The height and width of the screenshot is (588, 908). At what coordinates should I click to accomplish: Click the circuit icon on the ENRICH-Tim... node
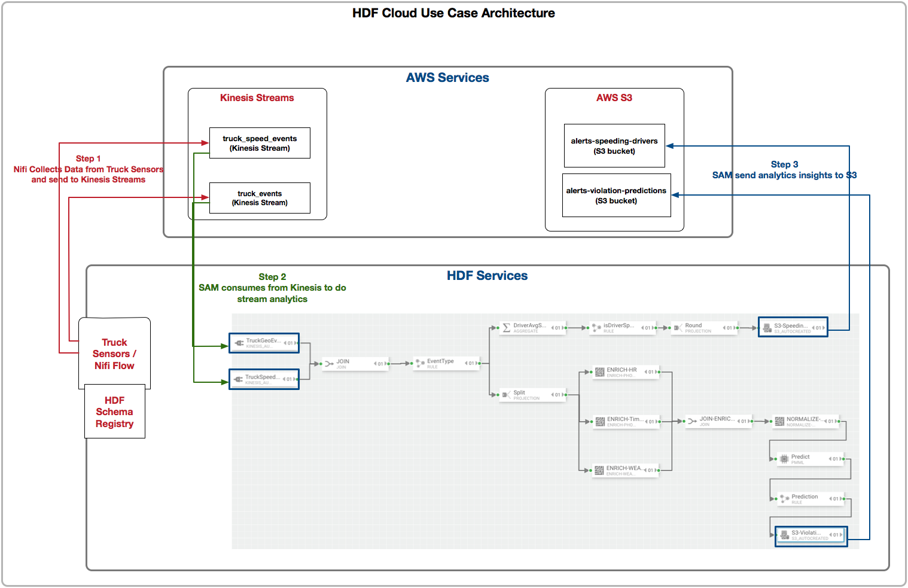click(600, 422)
